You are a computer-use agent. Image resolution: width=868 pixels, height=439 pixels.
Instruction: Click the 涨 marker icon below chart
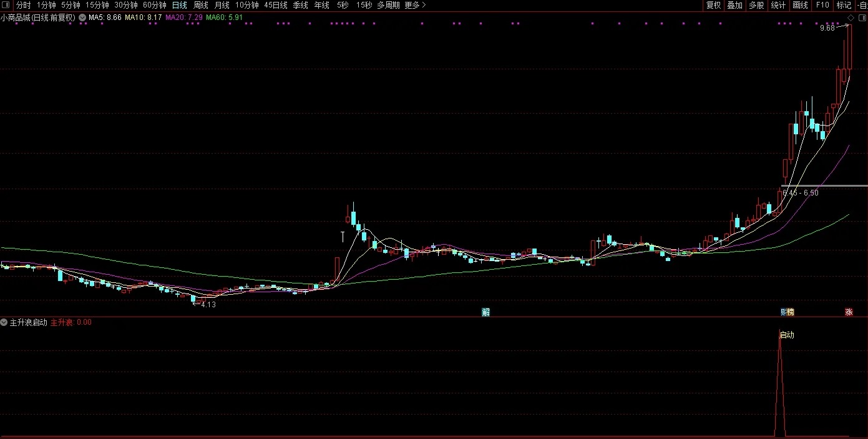[849, 312]
